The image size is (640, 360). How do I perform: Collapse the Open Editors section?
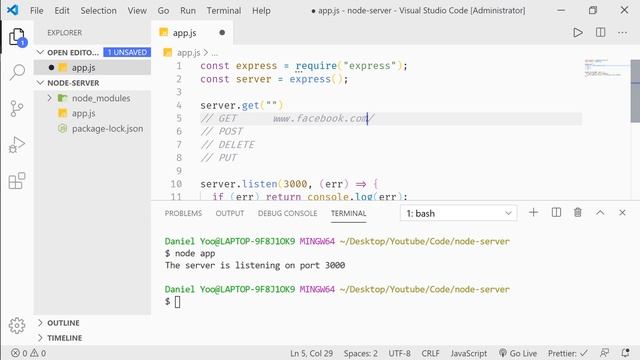pyautogui.click(x=40, y=52)
